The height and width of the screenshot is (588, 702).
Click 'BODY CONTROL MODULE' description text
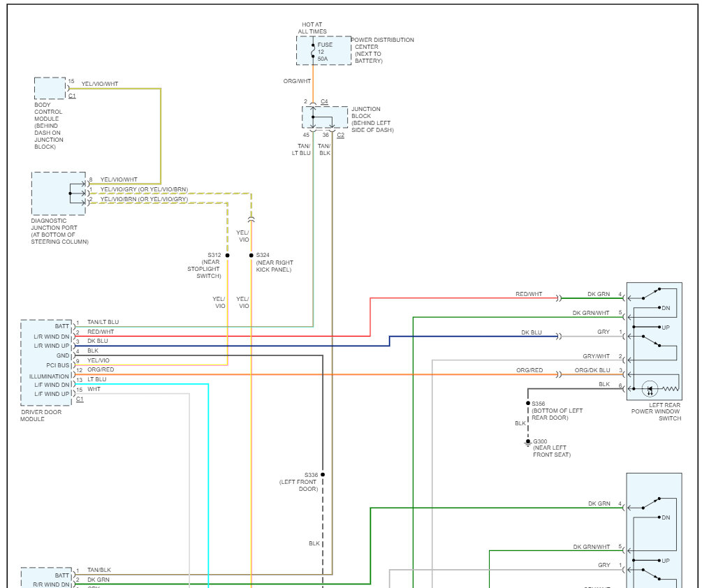(x=49, y=126)
